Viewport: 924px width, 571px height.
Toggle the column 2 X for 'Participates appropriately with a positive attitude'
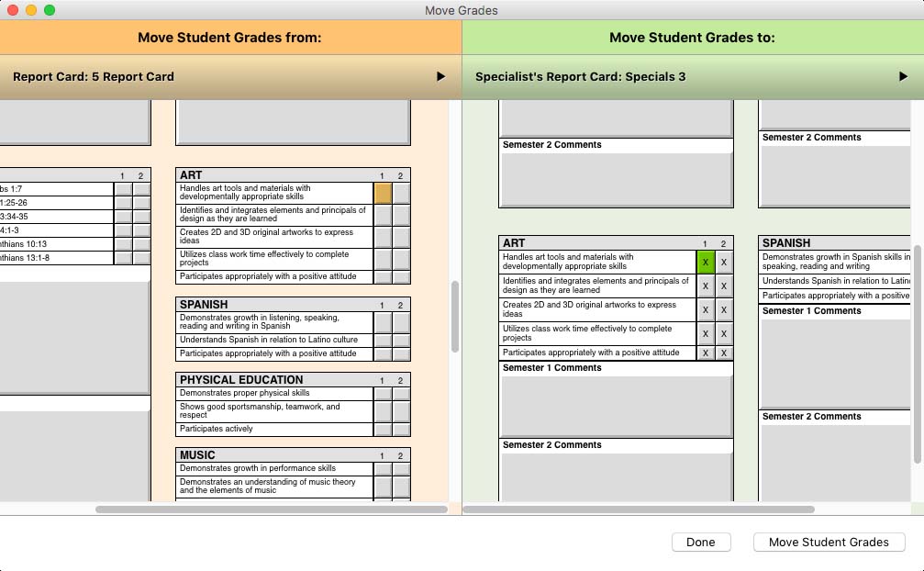tap(722, 352)
